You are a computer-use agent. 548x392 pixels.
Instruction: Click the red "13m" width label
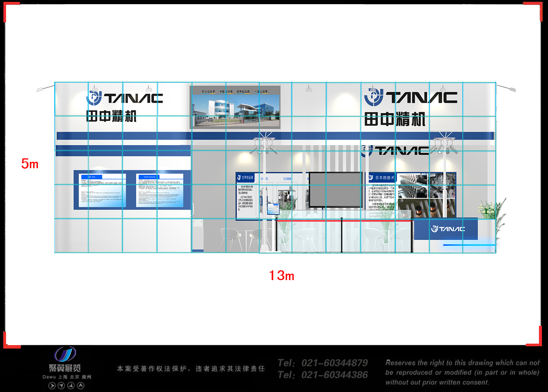[282, 276]
